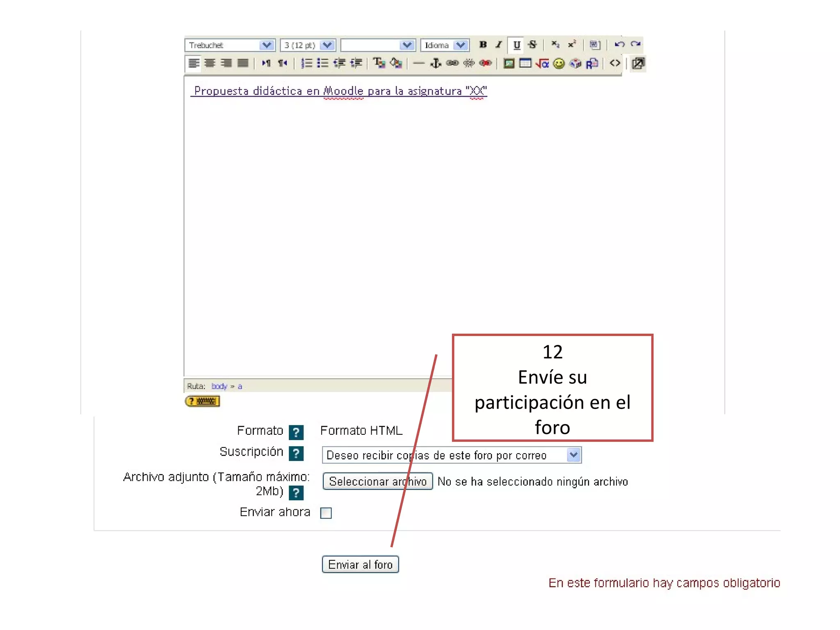Click the undo arrow icon
Viewport: 840px width, 630px height.
pos(619,44)
